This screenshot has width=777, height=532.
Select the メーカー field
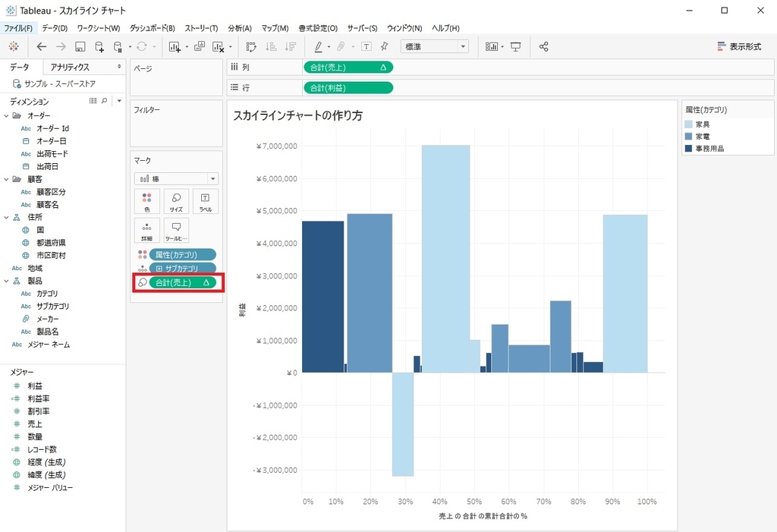[48, 319]
